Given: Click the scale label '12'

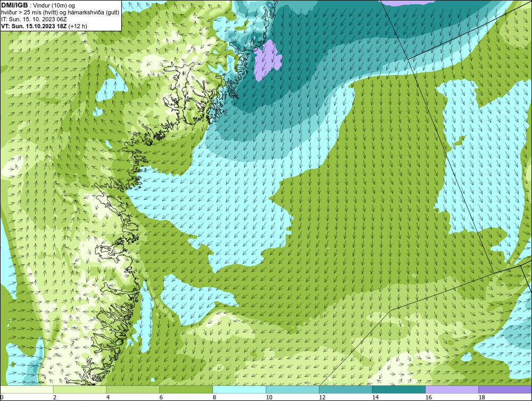Looking at the screenshot, I should click(322, 397).
